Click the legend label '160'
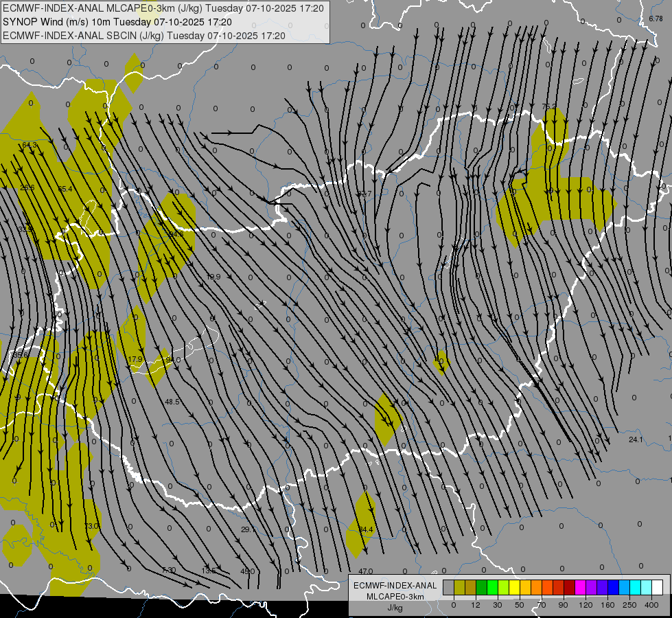Image resolution: width=672 pixels, height=618 pixels. (x=607, y=605)
